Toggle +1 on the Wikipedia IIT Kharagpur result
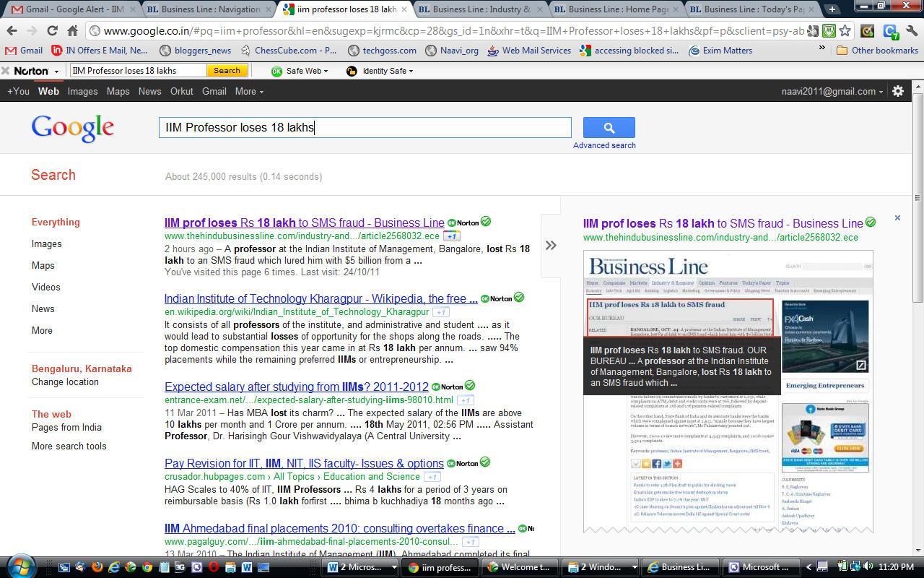This screenshot has height=578, width=924. [440, 312]
